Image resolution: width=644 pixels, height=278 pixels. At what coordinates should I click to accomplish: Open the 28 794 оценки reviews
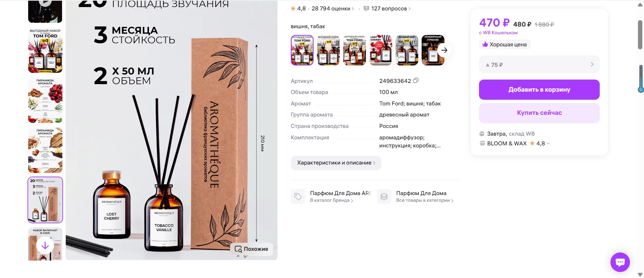332,8
